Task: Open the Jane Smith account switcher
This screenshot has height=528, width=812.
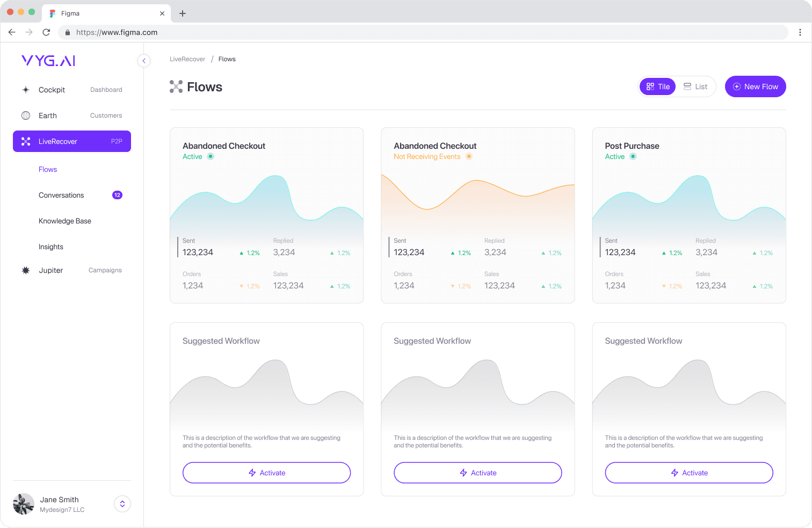Action: (122, 504)
